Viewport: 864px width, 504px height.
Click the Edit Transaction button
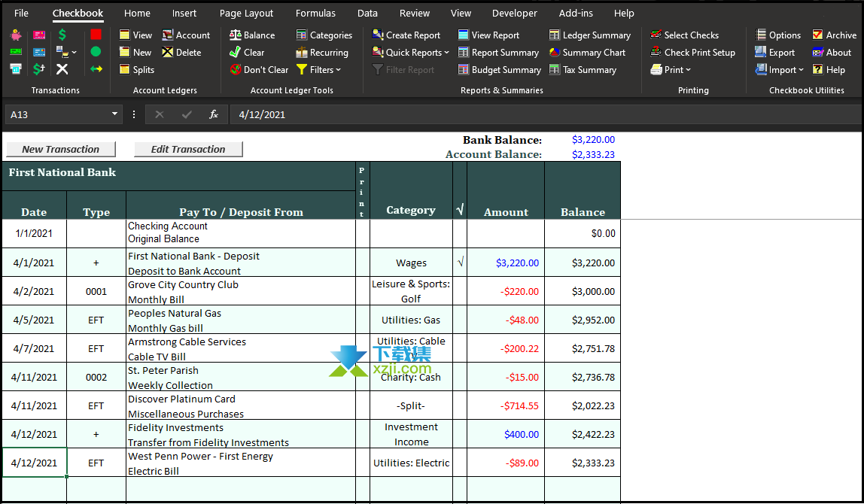click(188, 149)
